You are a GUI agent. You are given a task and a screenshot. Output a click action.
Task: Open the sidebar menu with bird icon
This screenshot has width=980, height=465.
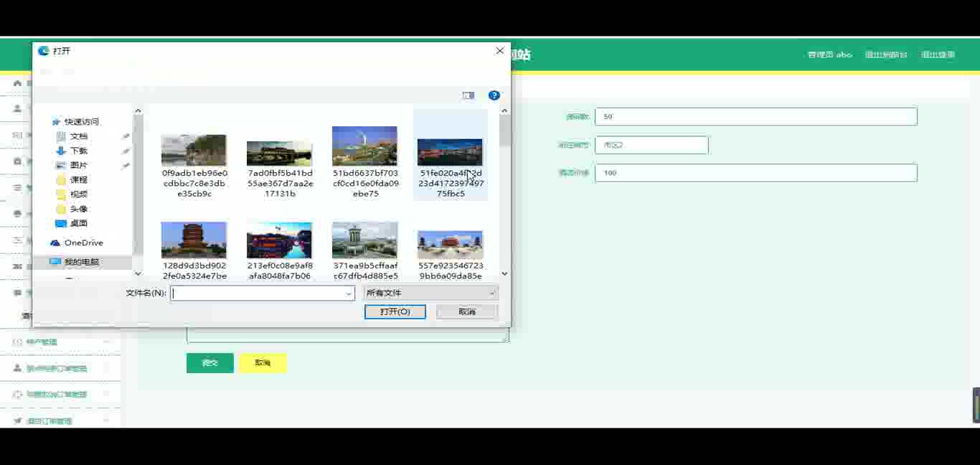tap(60, 421)
